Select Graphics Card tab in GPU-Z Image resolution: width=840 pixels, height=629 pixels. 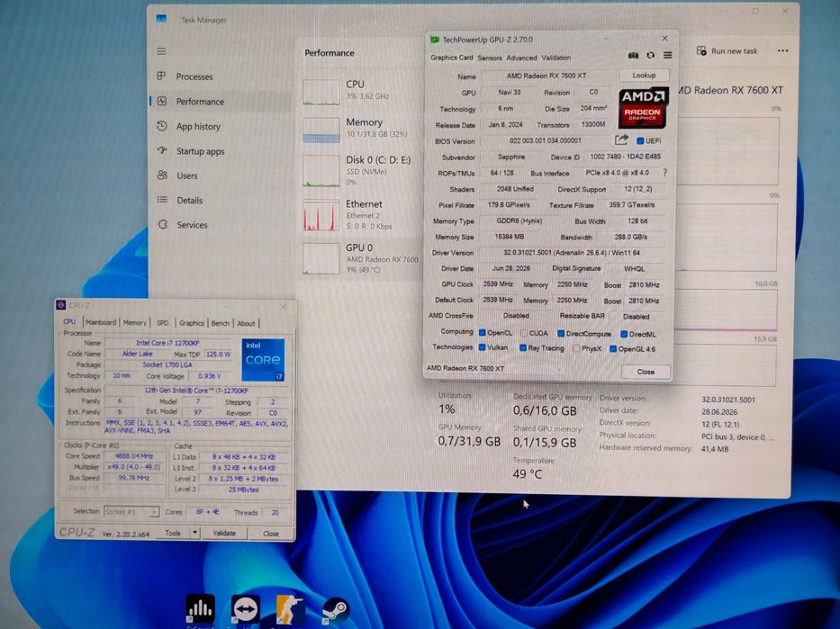tap(452, 58)
